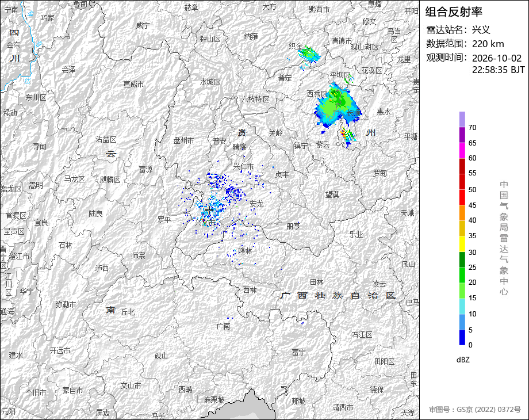Select the 富宁 label on the map
This screenshot has height=420, width=529.
[x=299, y=353]
